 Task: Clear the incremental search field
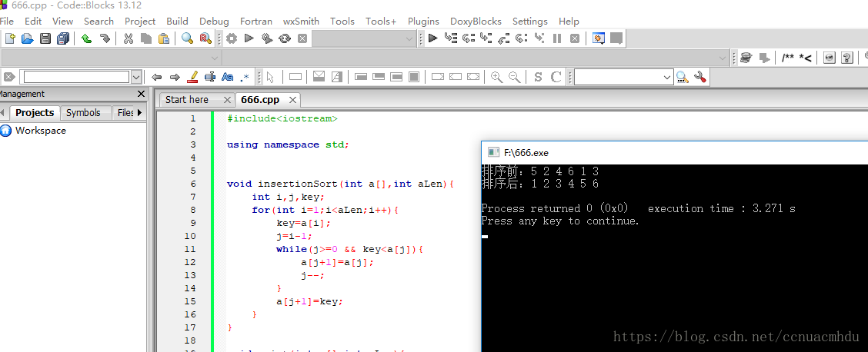coord(9,77)
